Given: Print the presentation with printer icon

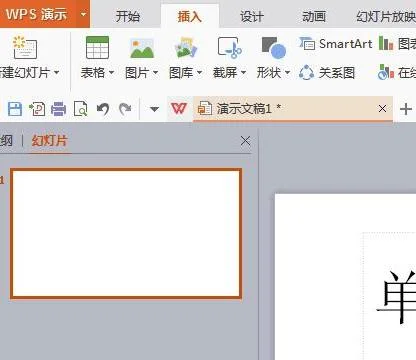Looking at the screenshot, I should point(58,109).
